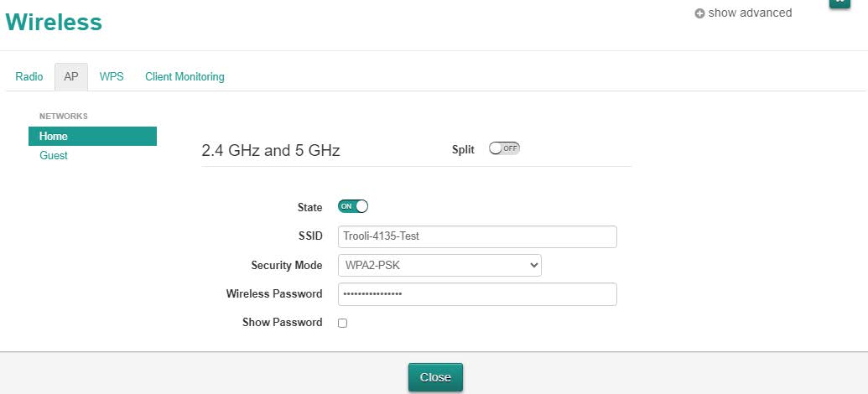
Task: Go to the Client Monitoring tab
Action: 185,76
